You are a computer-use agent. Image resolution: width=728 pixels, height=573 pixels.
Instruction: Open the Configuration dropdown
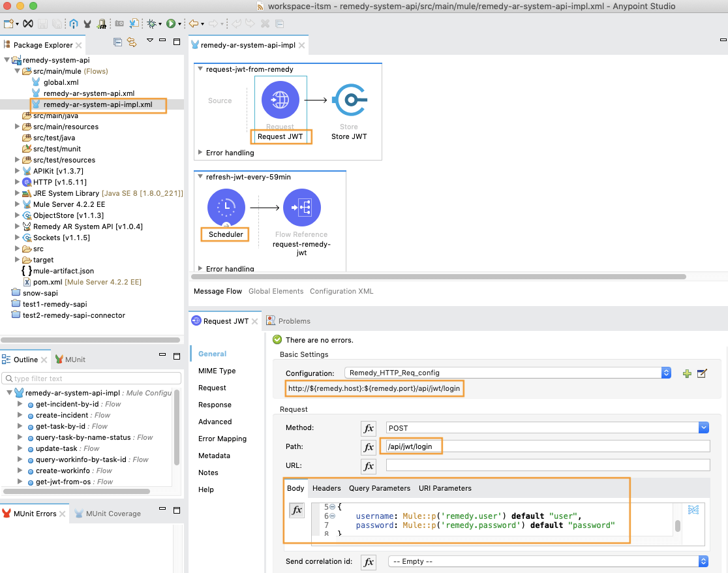pos(666,373)
